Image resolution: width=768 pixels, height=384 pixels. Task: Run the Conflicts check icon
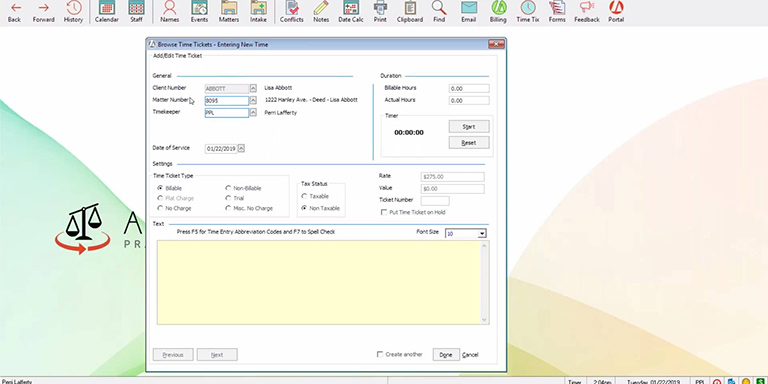pos(292,12)
